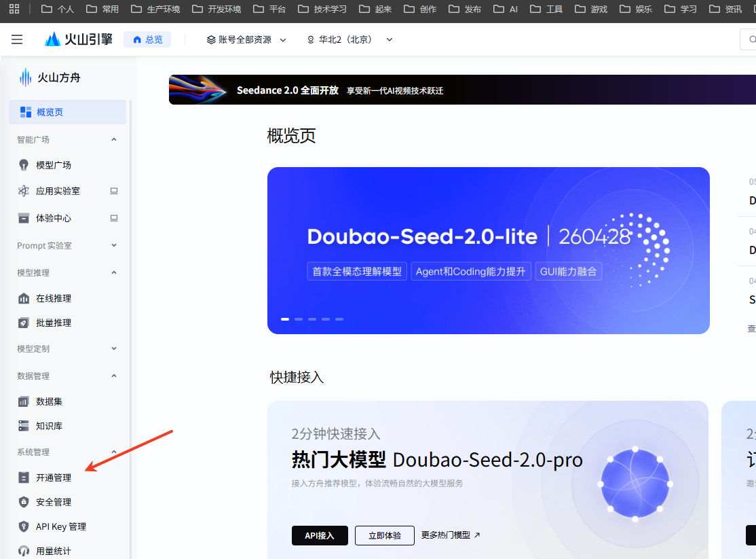Click the 在线推理 chart icon
Screen dimensions: 756x559
[x=24, y=298]
